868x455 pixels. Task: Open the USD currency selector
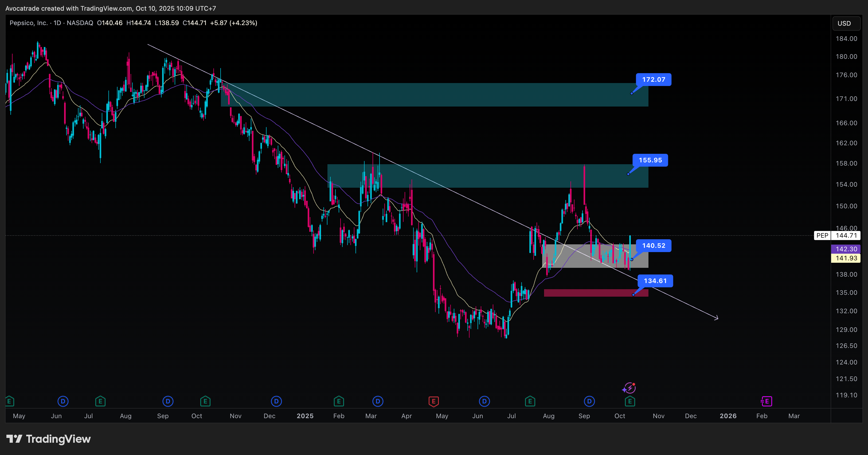846,23
